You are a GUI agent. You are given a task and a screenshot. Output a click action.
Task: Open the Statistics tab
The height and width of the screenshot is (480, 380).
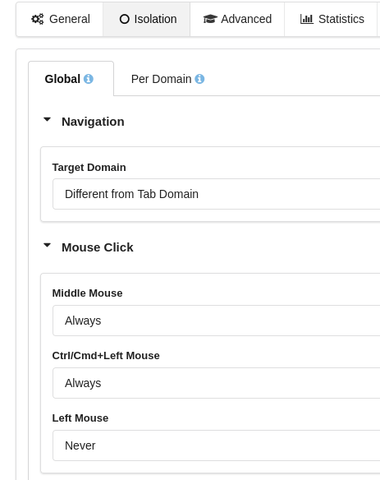pos(332,19)
